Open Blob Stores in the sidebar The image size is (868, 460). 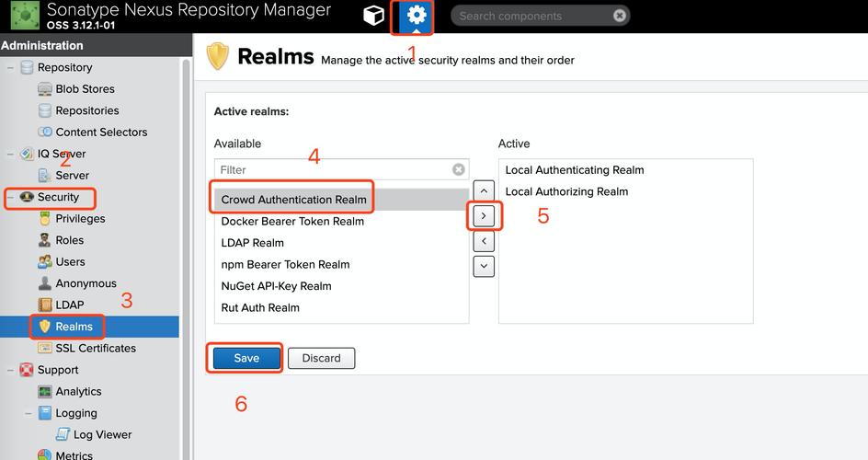pos(85,89)
